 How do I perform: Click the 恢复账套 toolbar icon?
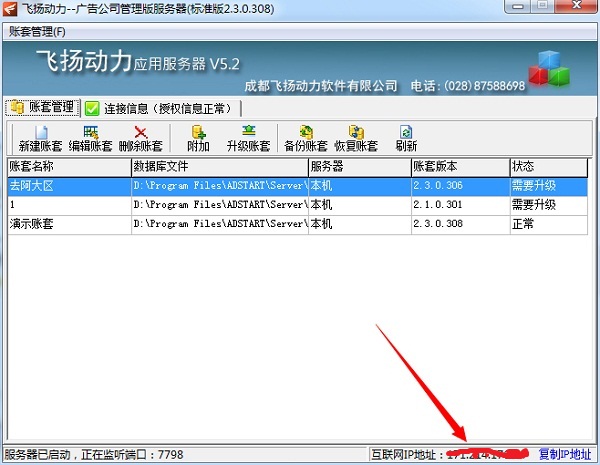(x=355, y=132)
